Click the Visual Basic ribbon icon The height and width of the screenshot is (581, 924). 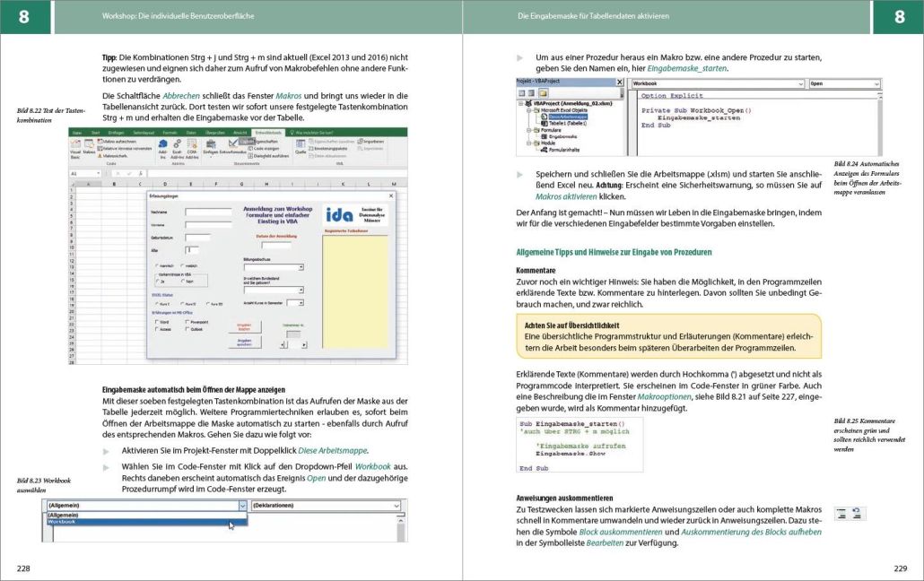pyautogui.click(x=75, y=151)
